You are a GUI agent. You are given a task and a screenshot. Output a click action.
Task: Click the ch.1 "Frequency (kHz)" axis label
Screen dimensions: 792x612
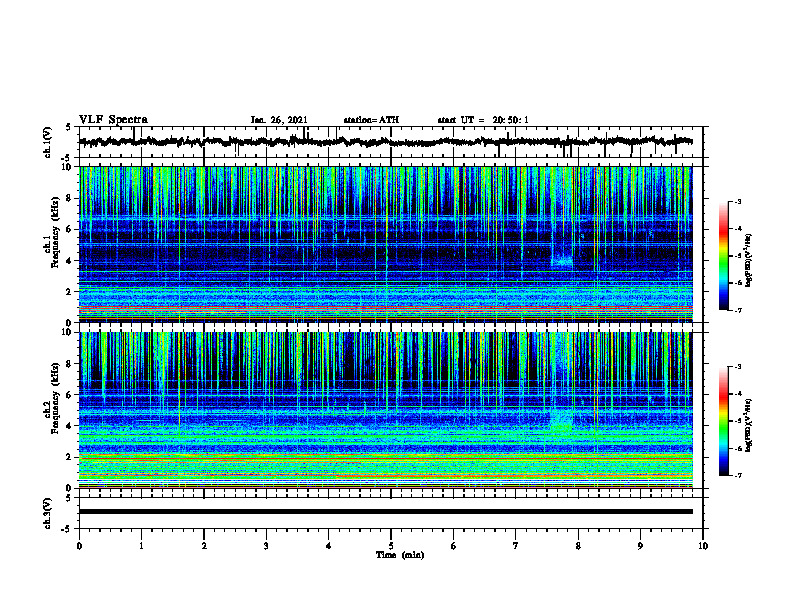click(55, 233)
